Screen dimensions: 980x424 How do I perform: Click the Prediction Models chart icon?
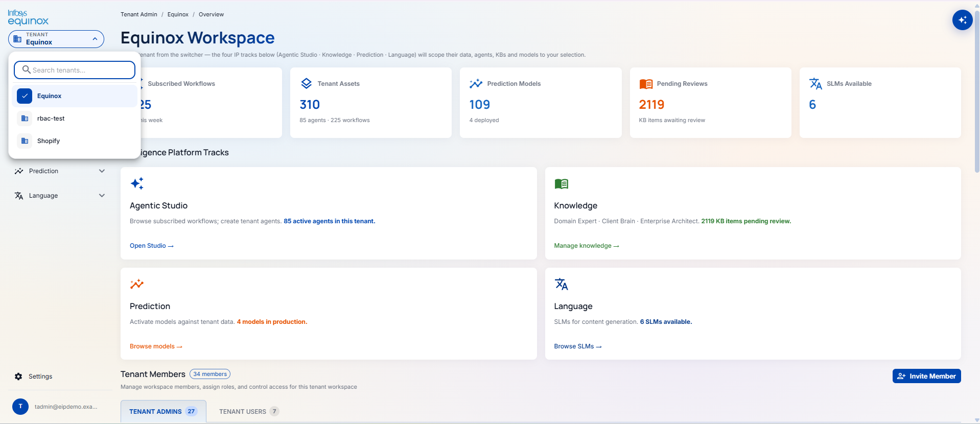click(x=476, y=83)
